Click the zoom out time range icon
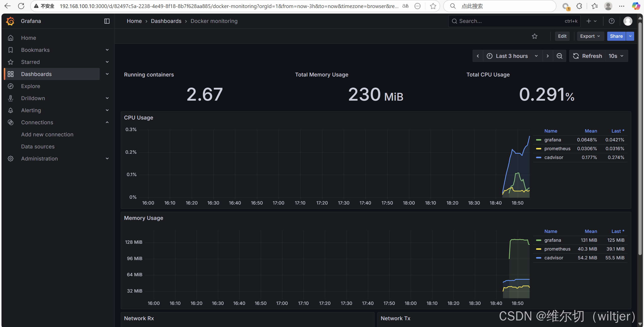This screenshot has width=644, height=327. coord(559,56)
